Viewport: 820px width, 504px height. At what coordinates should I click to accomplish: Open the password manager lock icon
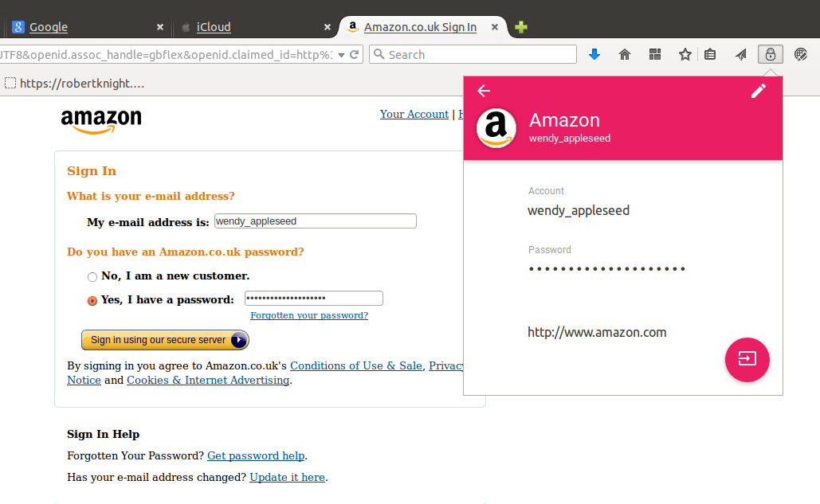coord(771,54)
